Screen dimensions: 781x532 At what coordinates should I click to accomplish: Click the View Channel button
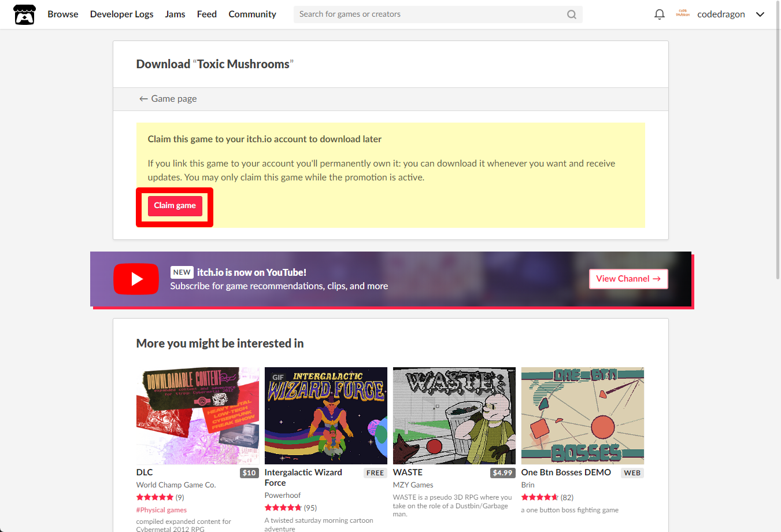[628, 279]
